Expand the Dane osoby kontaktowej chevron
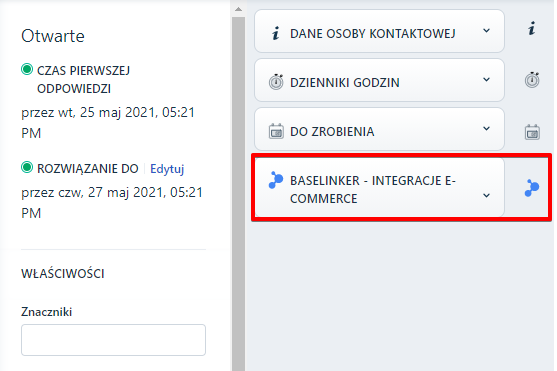Viewport: 557px width, 371px height. tap(486, 31)
